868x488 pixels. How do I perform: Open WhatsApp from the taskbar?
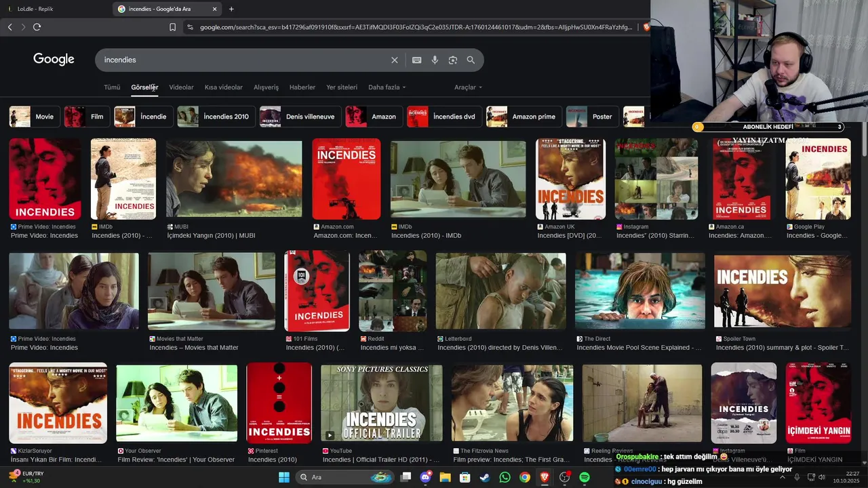(x=505, y=477)
